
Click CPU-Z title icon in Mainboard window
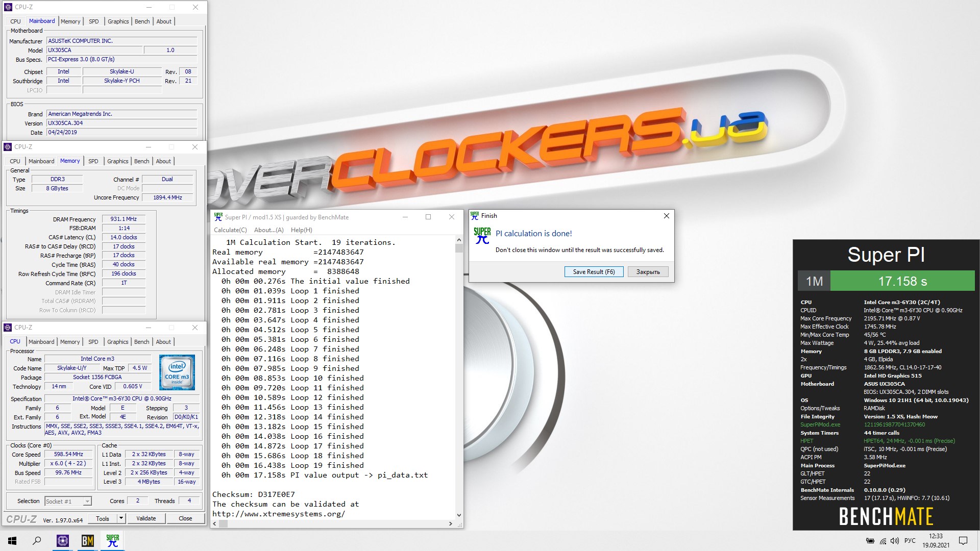click(x=8, y=7)
